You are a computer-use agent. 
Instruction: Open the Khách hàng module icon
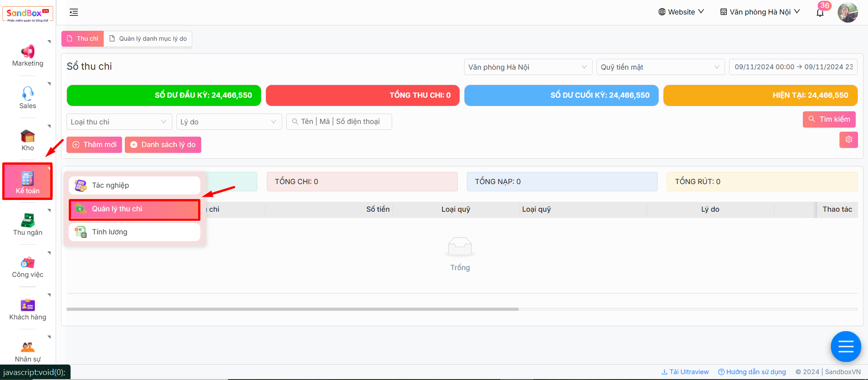28,305
